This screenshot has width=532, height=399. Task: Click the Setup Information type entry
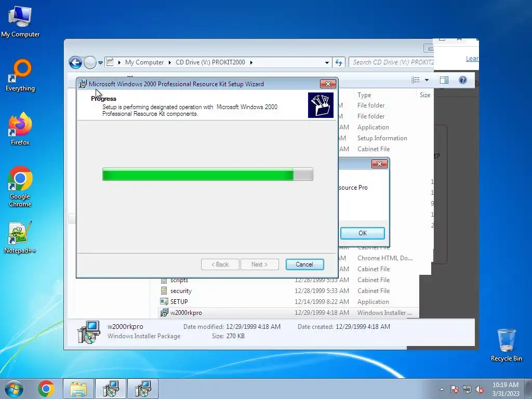[x=382, y=138]
